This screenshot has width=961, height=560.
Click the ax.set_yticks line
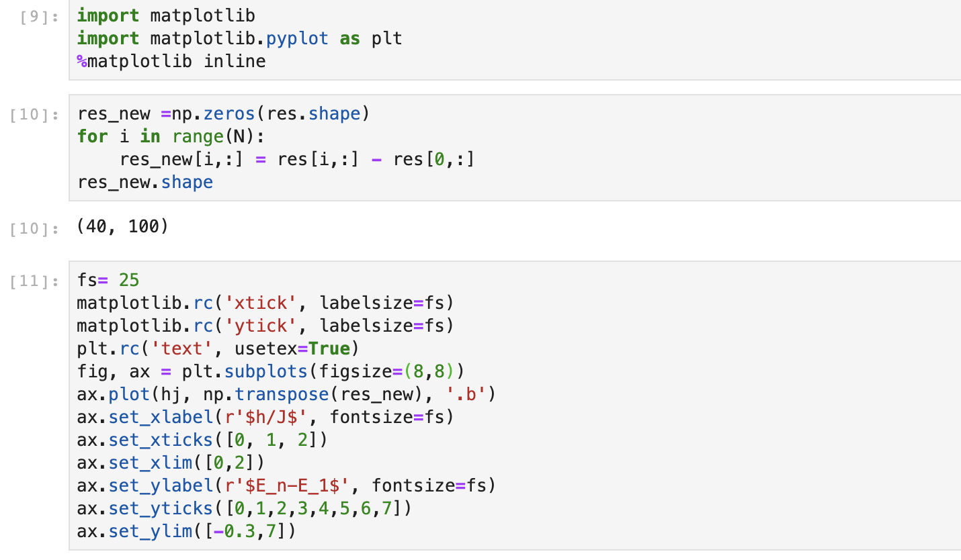[x=244, y=508]
